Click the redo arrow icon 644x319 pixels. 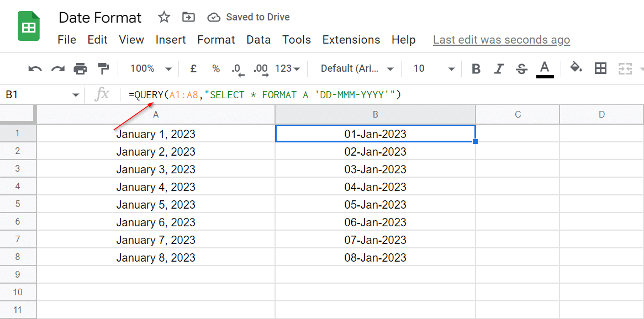click(57, 69)
